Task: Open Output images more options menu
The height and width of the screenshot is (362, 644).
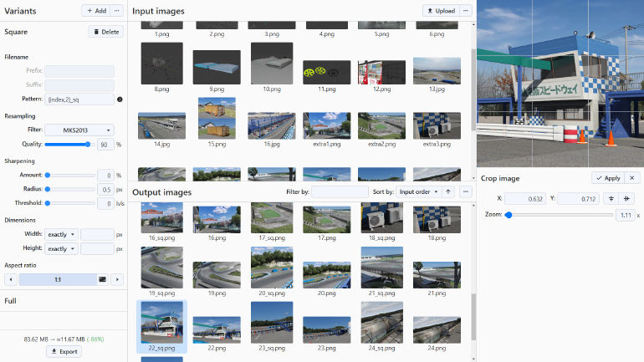Action: tap(466, 191)
